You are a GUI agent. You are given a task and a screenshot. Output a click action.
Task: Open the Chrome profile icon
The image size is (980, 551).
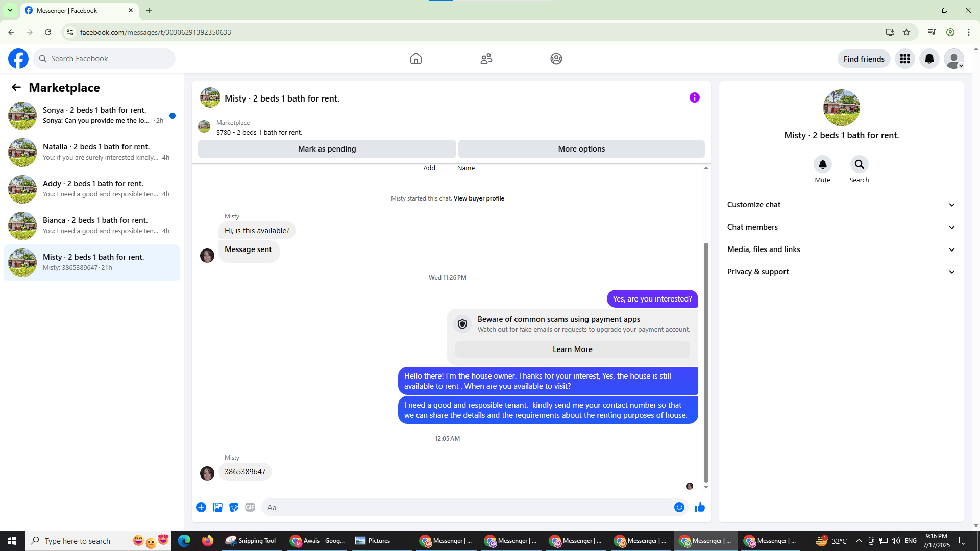coord(950,32)
